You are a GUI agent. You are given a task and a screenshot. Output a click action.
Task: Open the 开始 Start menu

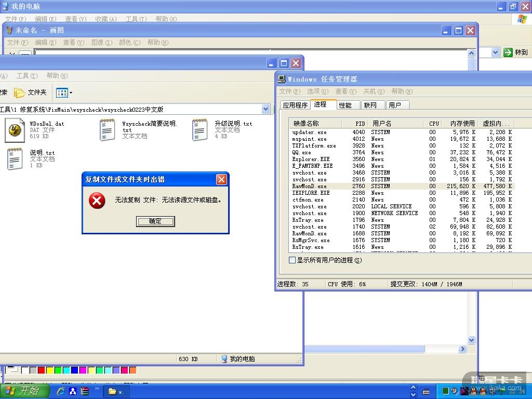[24, 391]
